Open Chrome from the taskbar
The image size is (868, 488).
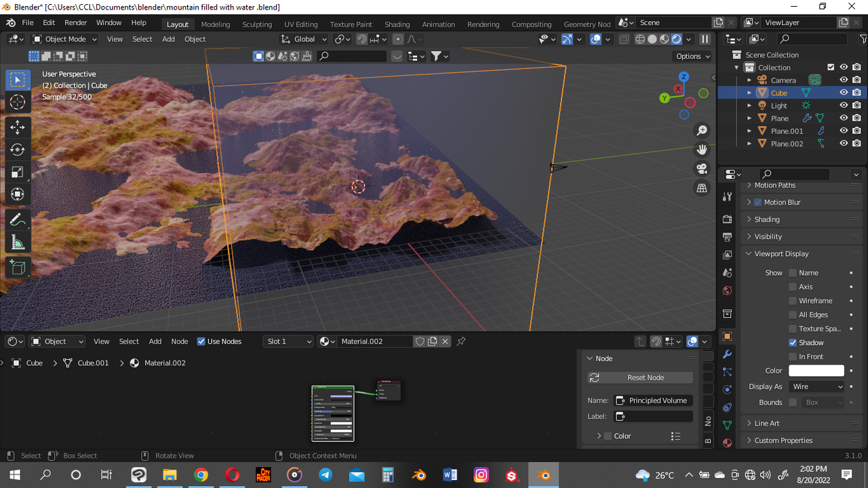point(201,475)
